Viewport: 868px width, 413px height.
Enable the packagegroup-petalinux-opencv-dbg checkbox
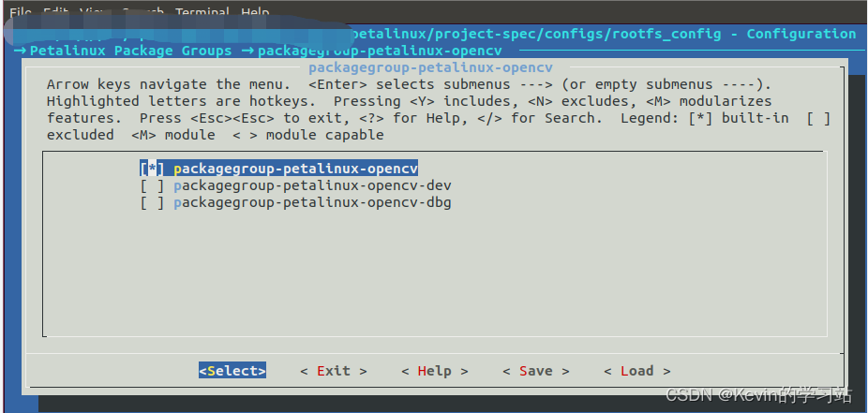coord(152,202)
